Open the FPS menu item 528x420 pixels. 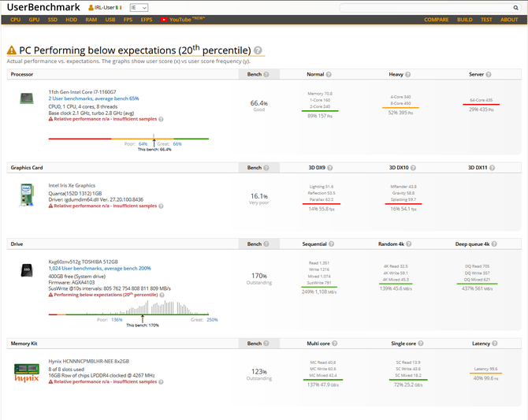[x=128, y=20]
